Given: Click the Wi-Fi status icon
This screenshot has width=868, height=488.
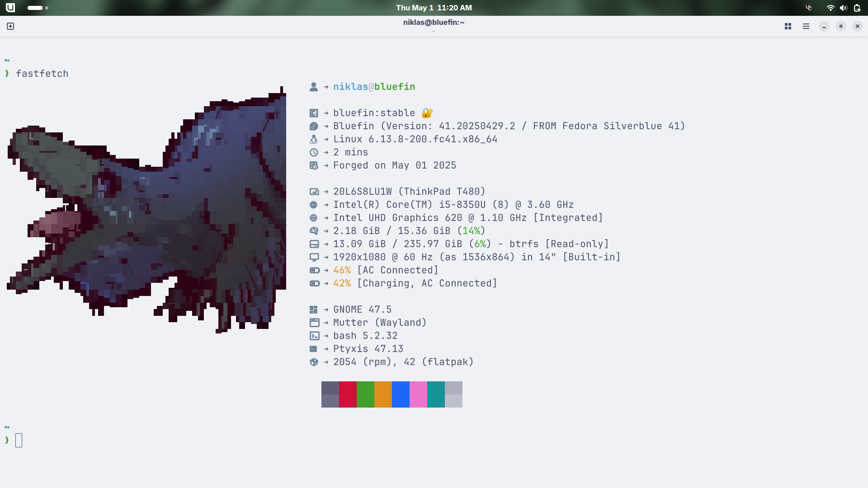Looking at the screenshot, I should [830, 8].
